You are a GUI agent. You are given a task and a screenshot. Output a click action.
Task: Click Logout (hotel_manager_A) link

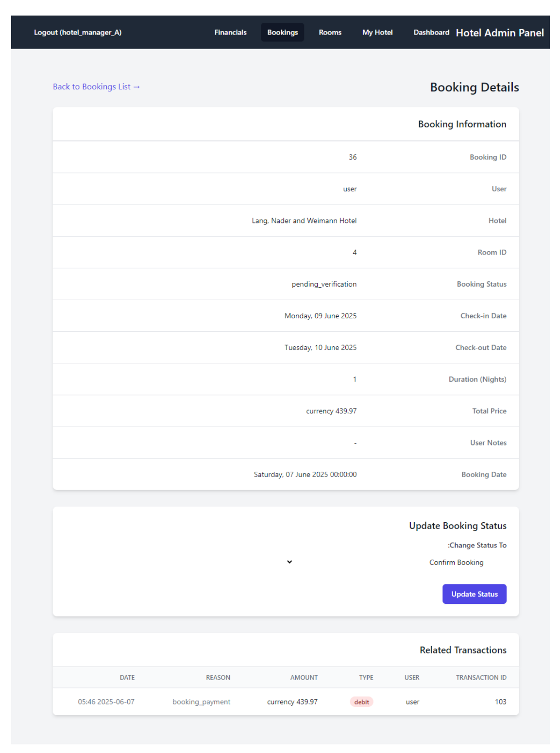tap(78, 33)
